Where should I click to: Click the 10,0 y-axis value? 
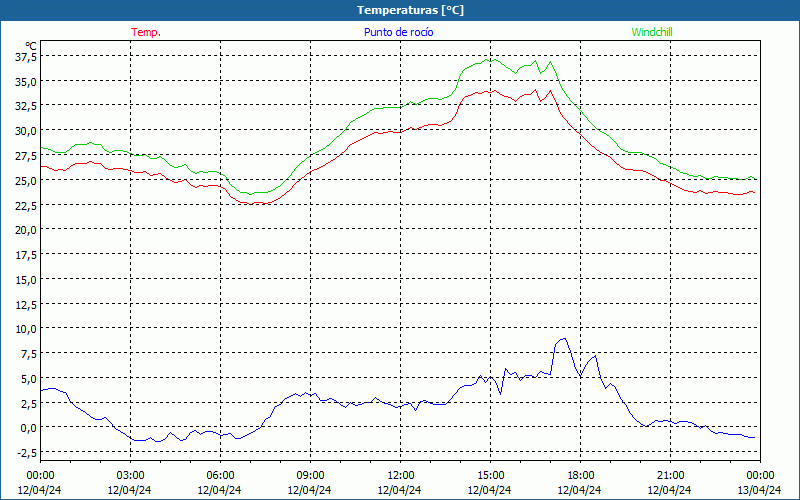(26, 329)
